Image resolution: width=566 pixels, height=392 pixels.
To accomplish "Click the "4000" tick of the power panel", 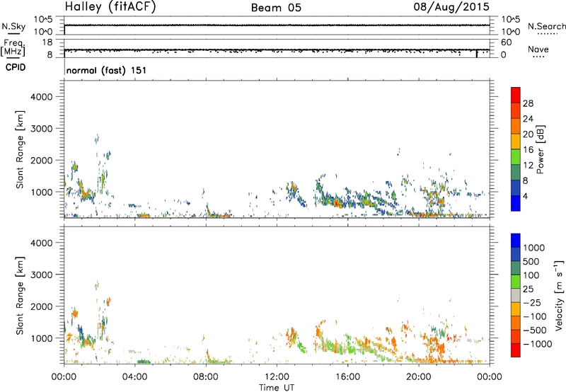I will coord(42,97).
